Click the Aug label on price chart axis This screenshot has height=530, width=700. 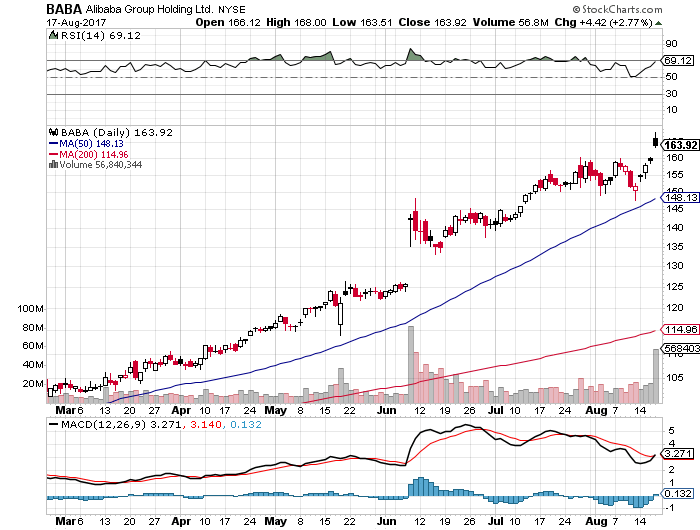point(596,410)
